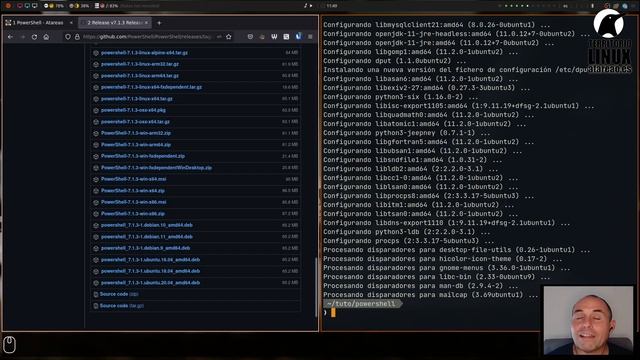Open the browser hamburger menu

[x=310, y=37]
